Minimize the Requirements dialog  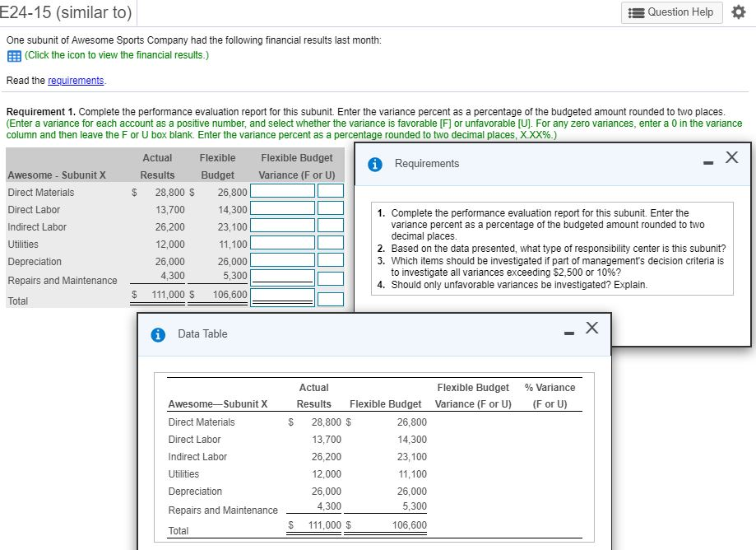(x=707, y=163)
